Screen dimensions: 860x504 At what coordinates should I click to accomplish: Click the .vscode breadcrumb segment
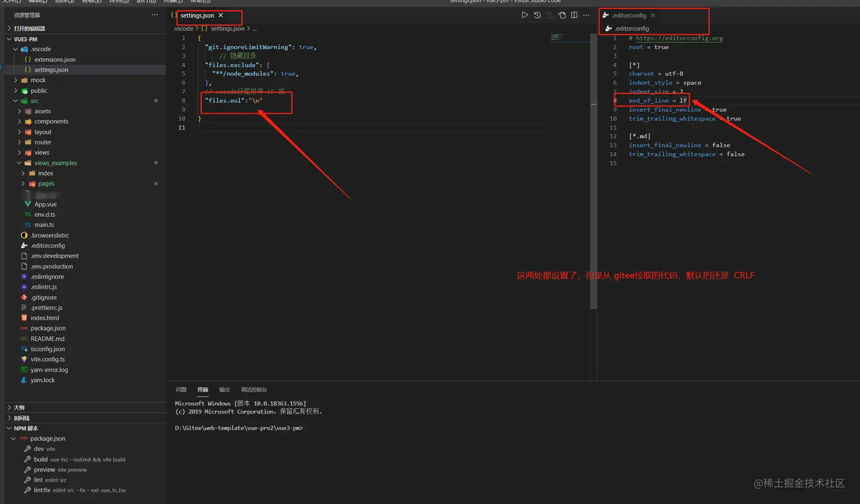point(184,28)
